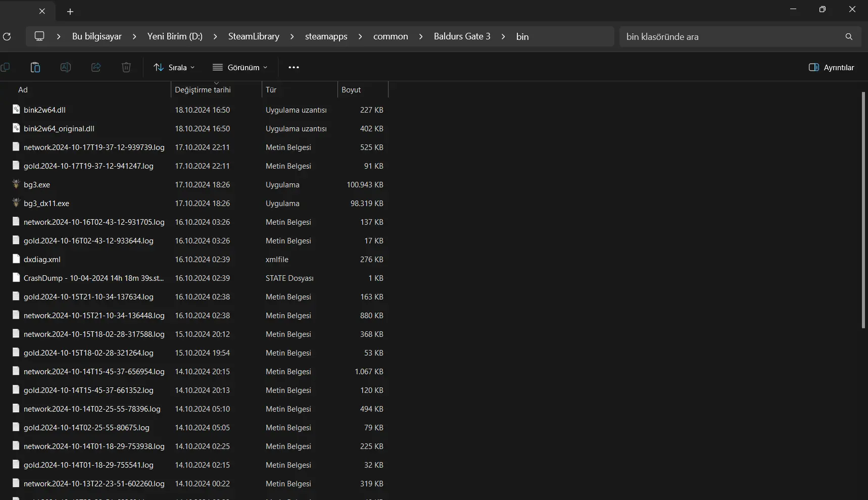
Task: Click icon of gold.2024-10-16T02-43-12-933644.log
Action: click(16, 240)
